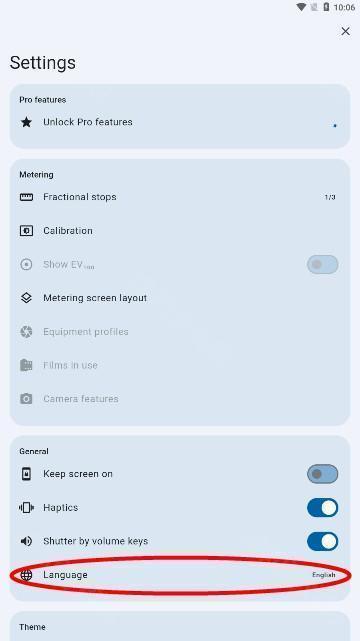The image size is (360, 641).
Task: Close the Settings screen with the X
Action: [x=345, y=31]
